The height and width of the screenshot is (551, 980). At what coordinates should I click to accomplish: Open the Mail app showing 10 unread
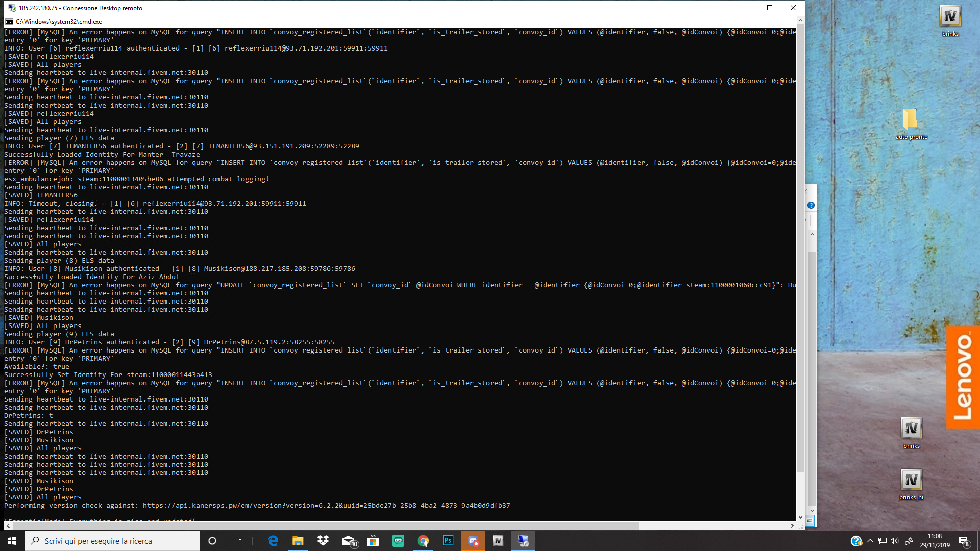point(349,541)
